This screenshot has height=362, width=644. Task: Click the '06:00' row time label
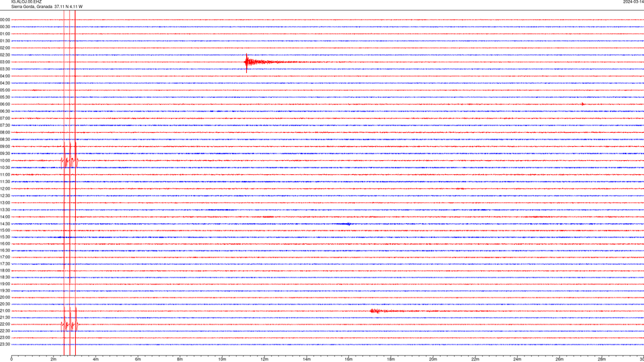pos(5,105)
